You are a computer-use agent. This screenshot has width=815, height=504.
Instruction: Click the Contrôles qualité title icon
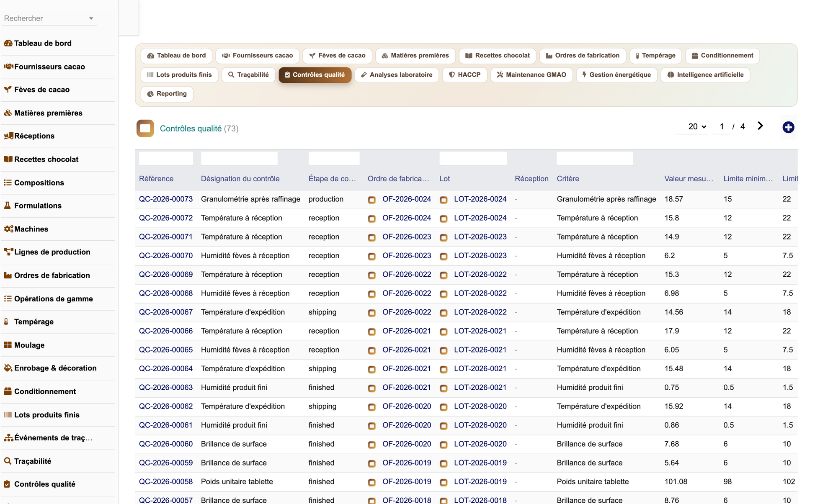click(145, 129)
